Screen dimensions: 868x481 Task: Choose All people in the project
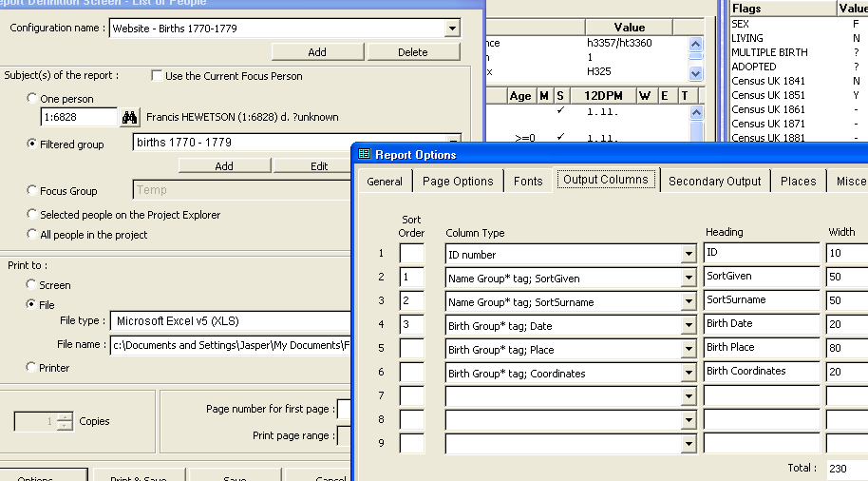pos(31,234)
